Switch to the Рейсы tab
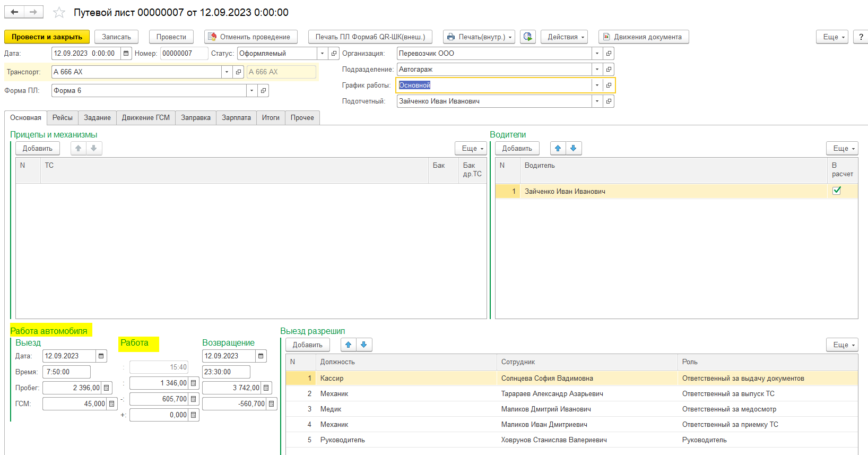Image resolution: width=868 pixels, height=455 pixels. click(62, 117)
